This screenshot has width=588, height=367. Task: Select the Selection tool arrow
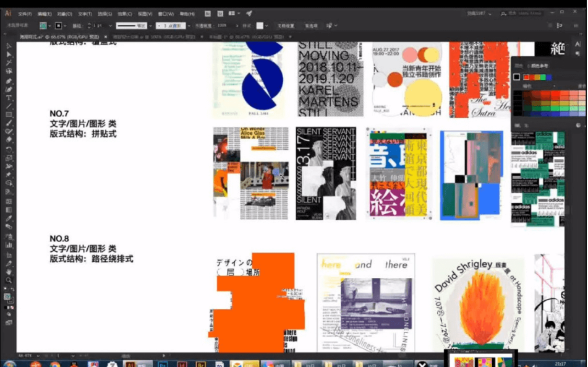click(x=9, y=46)
